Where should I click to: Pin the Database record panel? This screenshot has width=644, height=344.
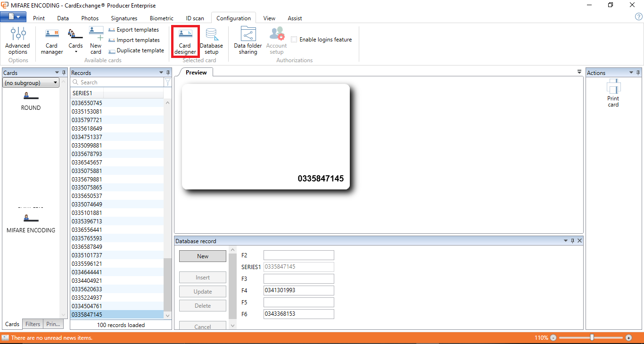pyautogui.click(x=573, y=241)
